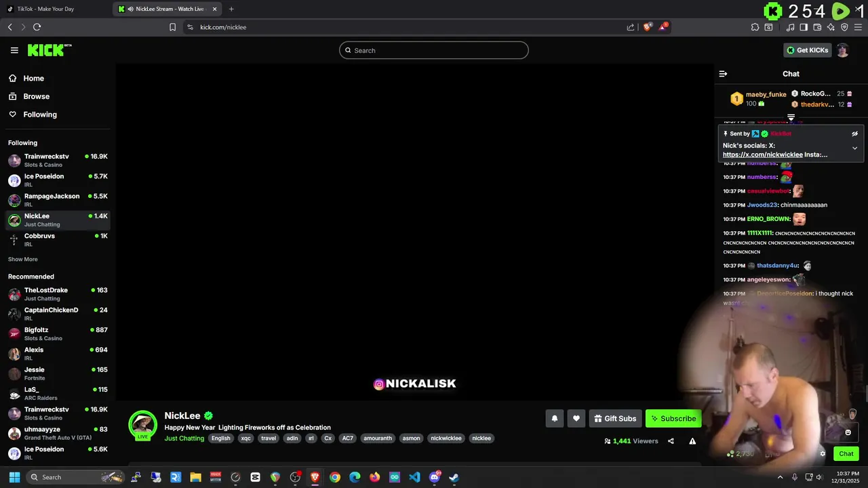The width and height of the screenshot is (868, 488).
Task: Click the Get KICKs button
Action: click(x=807, y=50)
